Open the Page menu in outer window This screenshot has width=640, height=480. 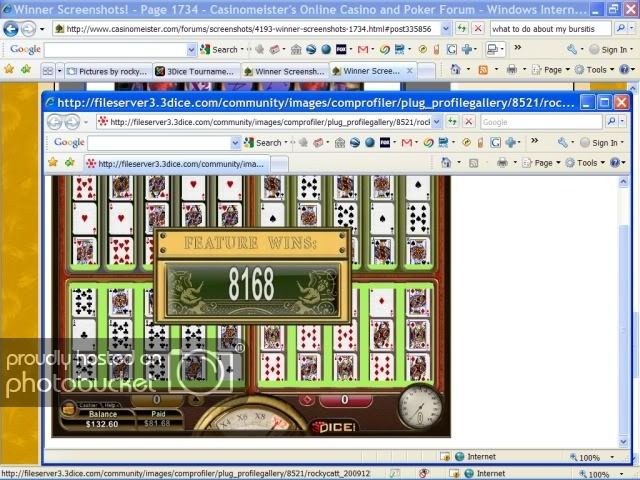click(x=551, y=70)
